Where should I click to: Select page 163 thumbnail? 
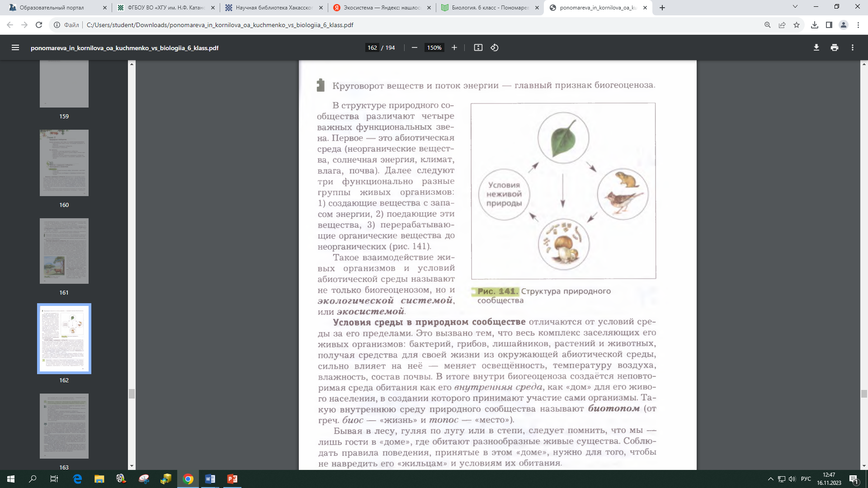[64, 426]
